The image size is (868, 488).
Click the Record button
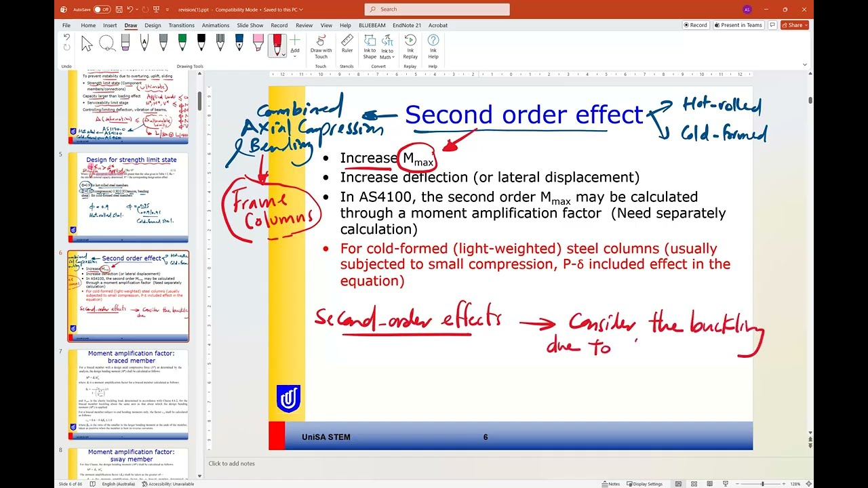coord(694,25)
